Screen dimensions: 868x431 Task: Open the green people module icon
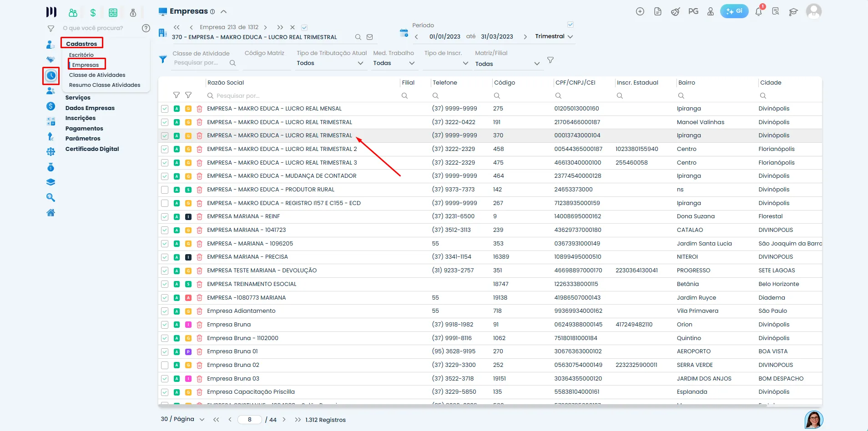pos(73,13)
